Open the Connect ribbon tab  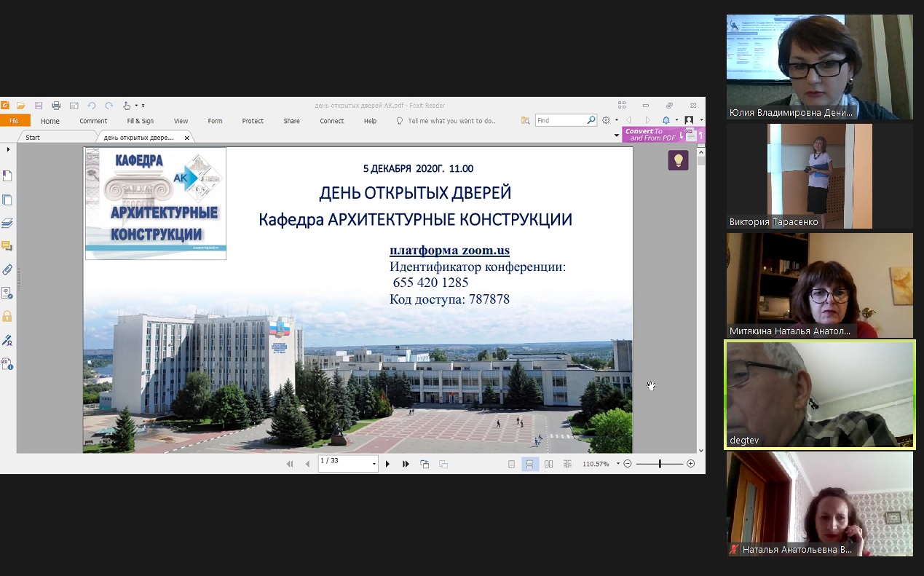332,121
